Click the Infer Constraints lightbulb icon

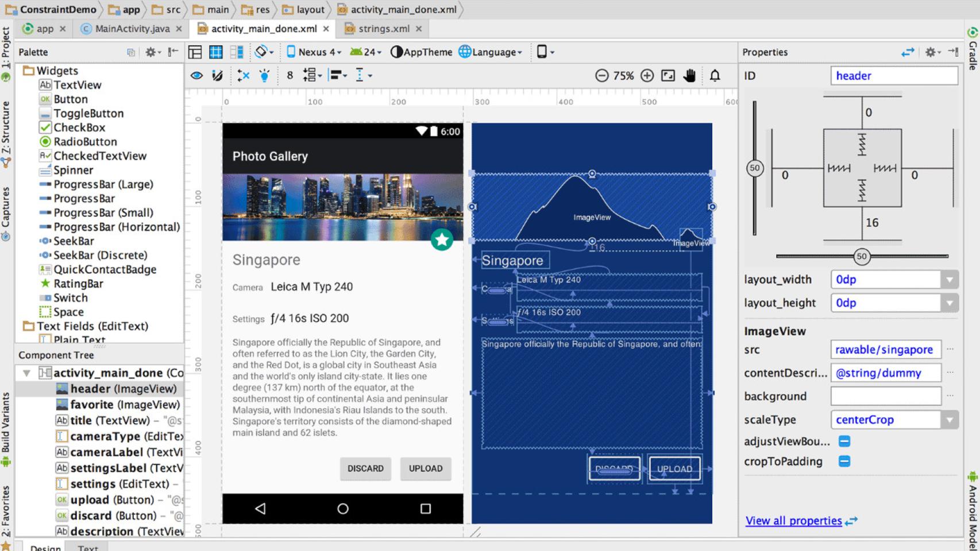point(264,75)
